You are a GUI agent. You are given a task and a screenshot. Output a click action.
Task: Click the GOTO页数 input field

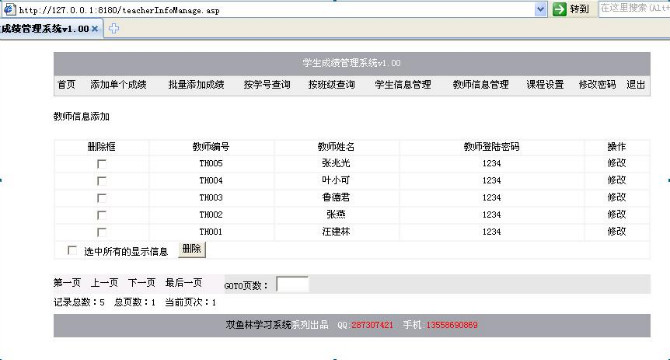[292, 284]
